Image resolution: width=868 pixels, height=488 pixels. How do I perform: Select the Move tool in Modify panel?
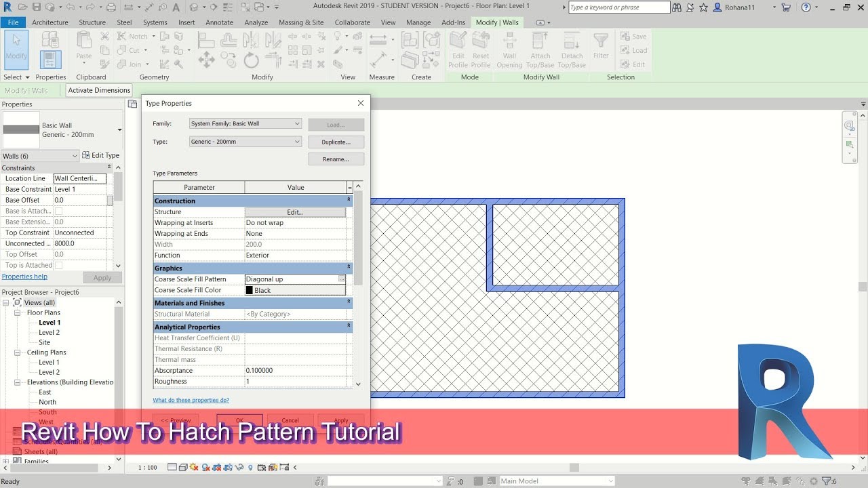207,60
